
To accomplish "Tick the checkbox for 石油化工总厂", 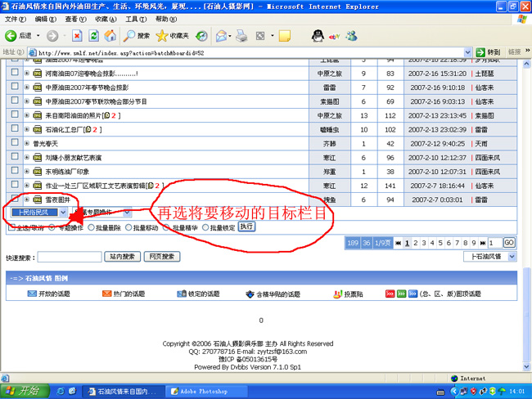I will (15, 128).
